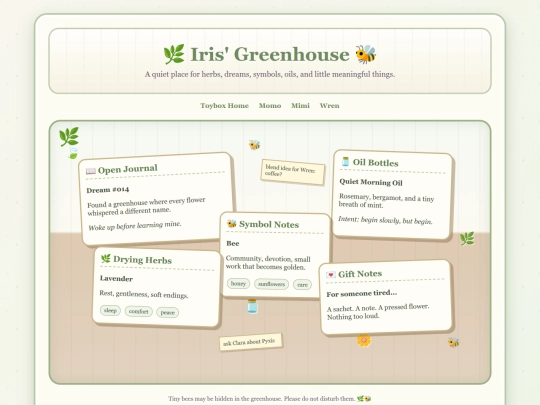The width and height of the screenshot is (540, 405).
Task: Click the Oil Bottles card heading
Action: tap(375, 163)
